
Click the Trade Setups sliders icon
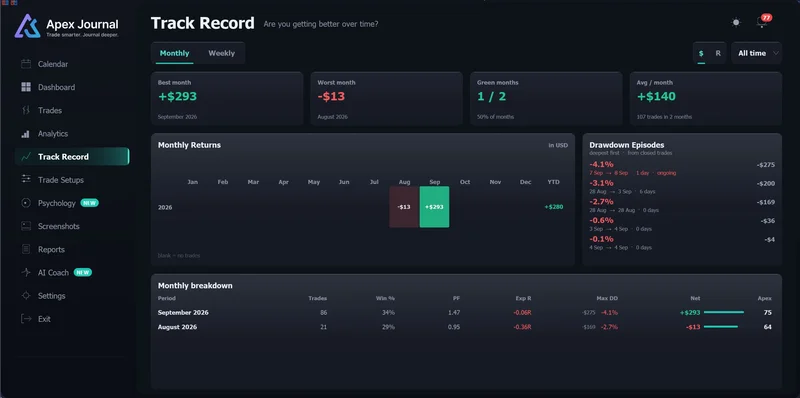26,180
